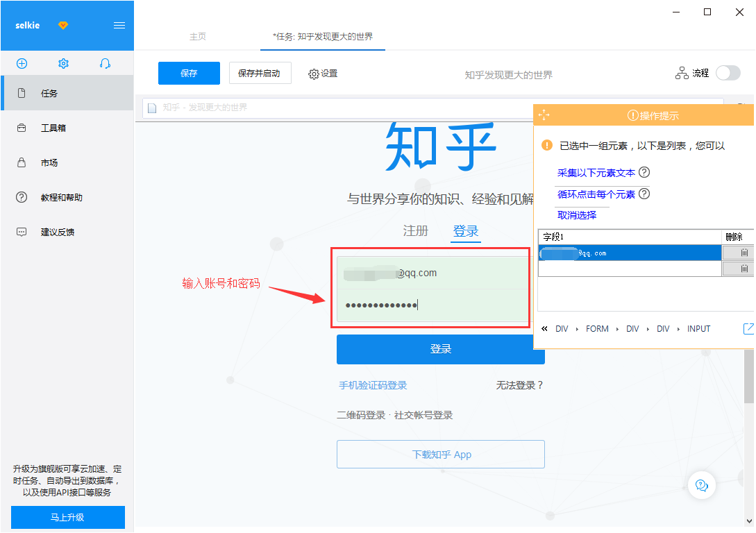Open 教程和帮助 in the sidebar
The image size is (756, 533).
point(67,197)
